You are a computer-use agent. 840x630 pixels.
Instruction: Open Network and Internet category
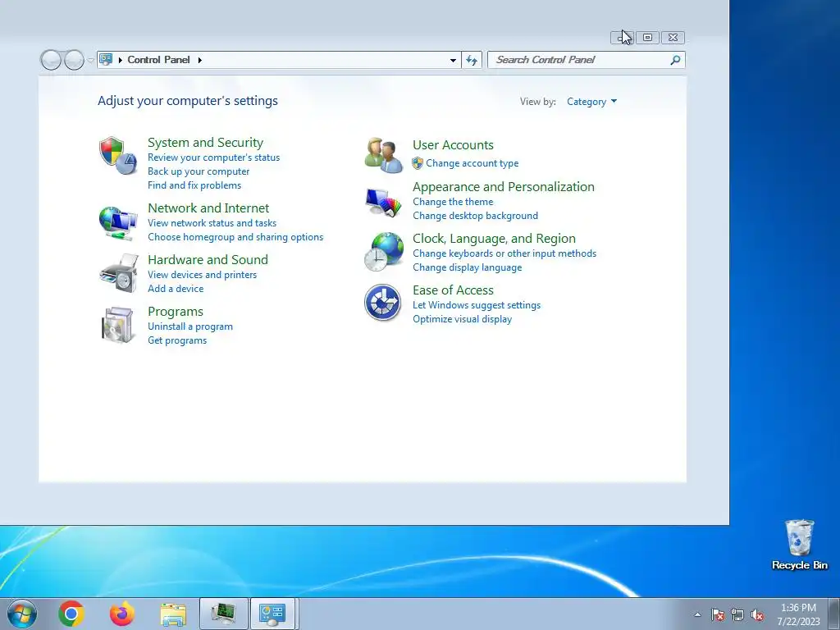point(208,208)
